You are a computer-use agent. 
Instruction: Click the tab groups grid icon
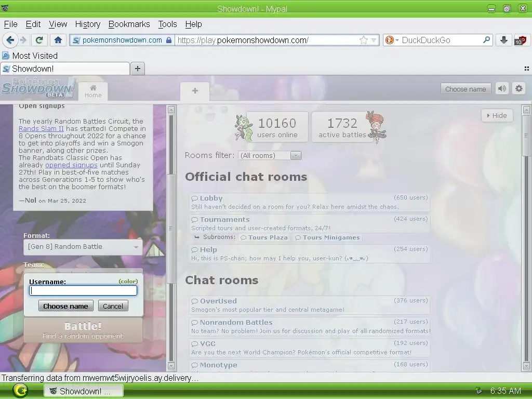(x=527, y=69)
